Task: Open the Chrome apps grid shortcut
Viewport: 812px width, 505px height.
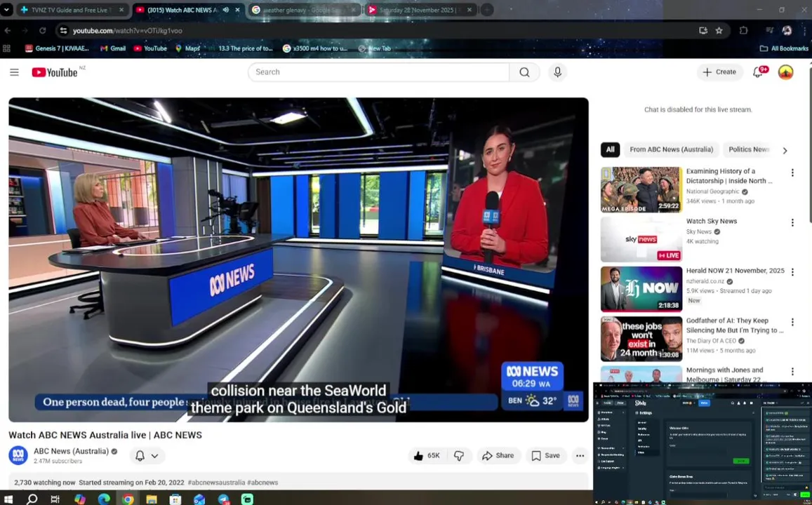Action: tap(7, 48)
